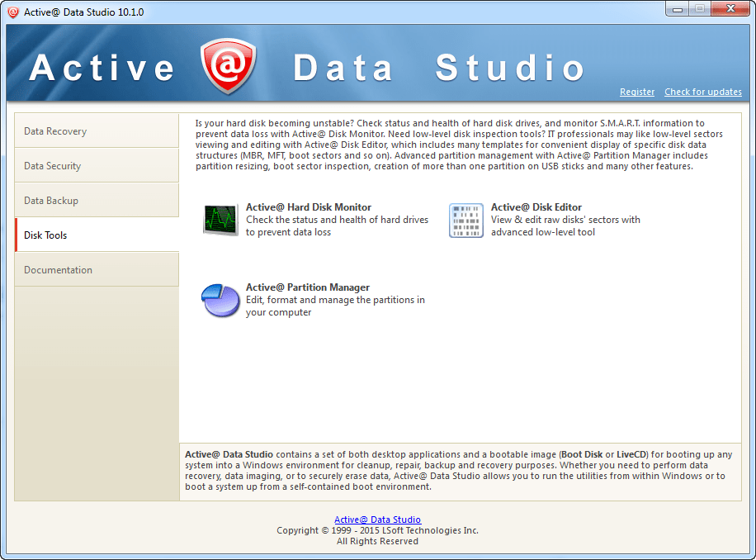Minimize the Active@ Data Studio window
This screenshot has width=756, height=560.
tap(678, 9)
